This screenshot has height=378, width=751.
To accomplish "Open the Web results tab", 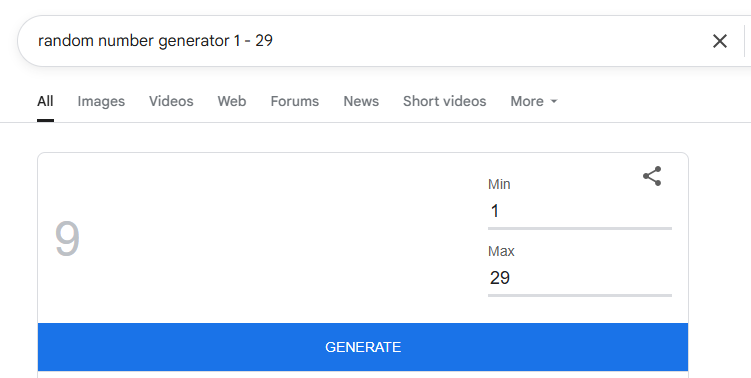I will [x=232, y=102].
